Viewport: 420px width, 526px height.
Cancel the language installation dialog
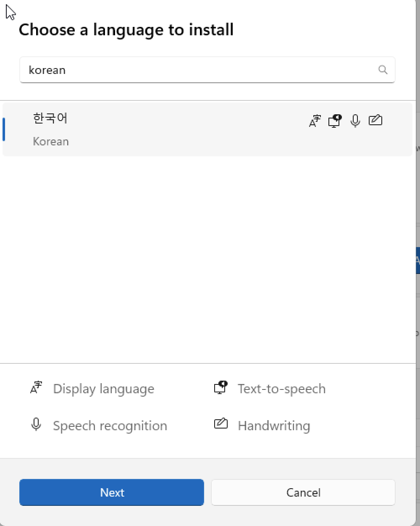tap(303, 492)
